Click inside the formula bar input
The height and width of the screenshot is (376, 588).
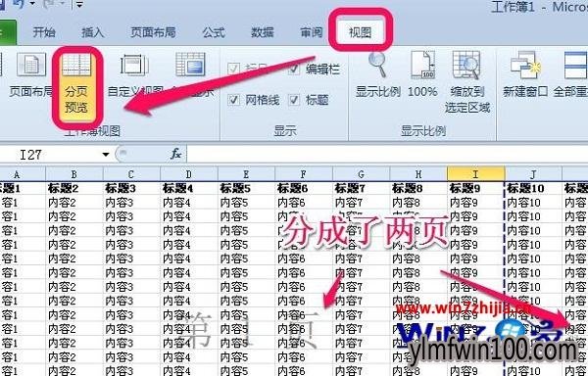click(387, 154)
